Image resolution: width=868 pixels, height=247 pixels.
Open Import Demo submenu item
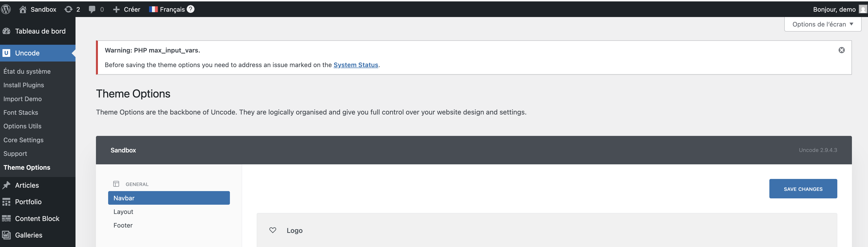click(x=23, y=99)
